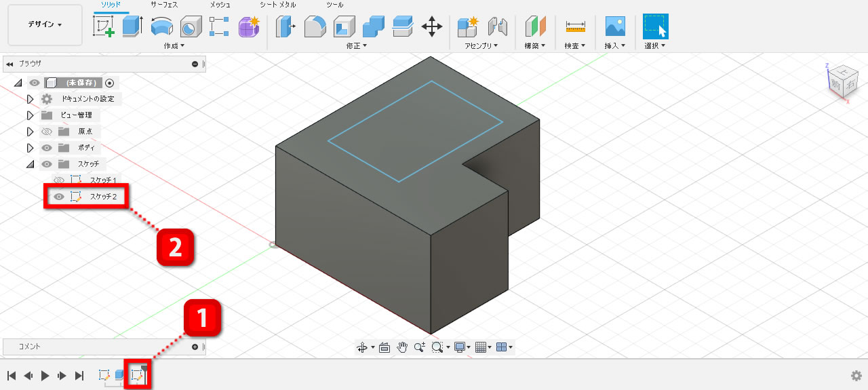Screen dimensions: 868x390
Task: Open the 作成 dropdown menu
Action: (x=175, y=45)
